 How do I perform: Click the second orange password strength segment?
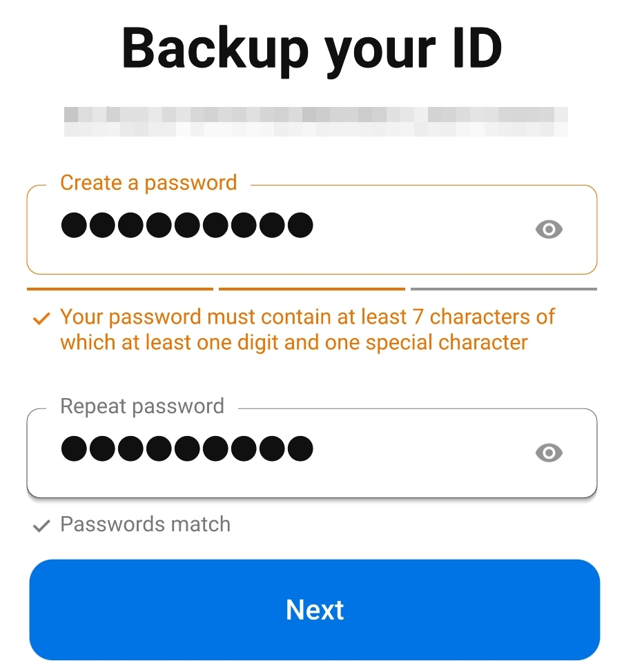tap(311, 289)
